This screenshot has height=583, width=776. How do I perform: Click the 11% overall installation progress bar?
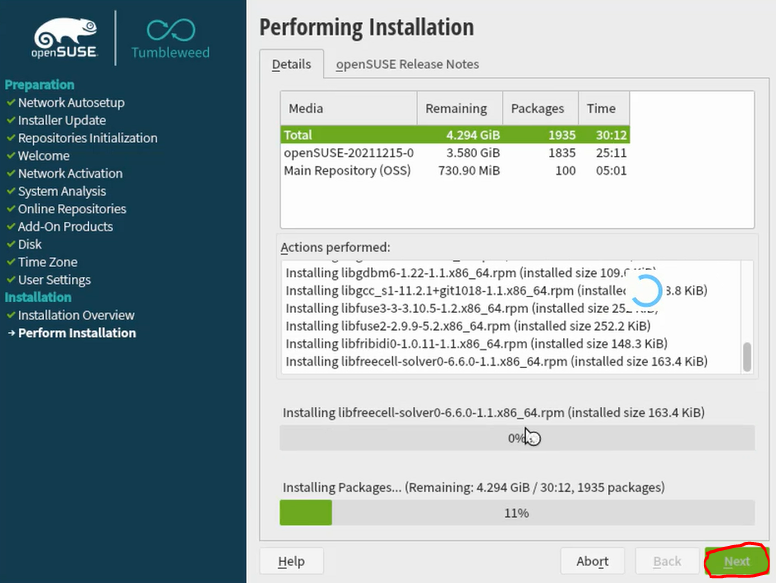517,513
